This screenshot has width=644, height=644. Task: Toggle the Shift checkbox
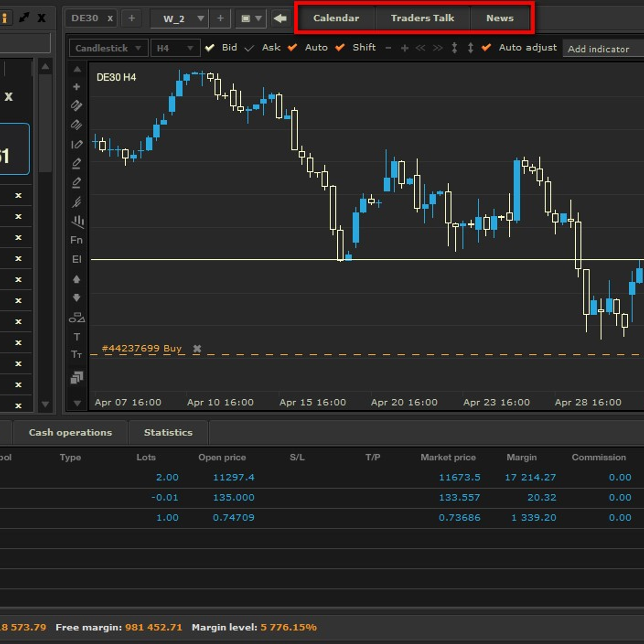(x=340, y=47)
